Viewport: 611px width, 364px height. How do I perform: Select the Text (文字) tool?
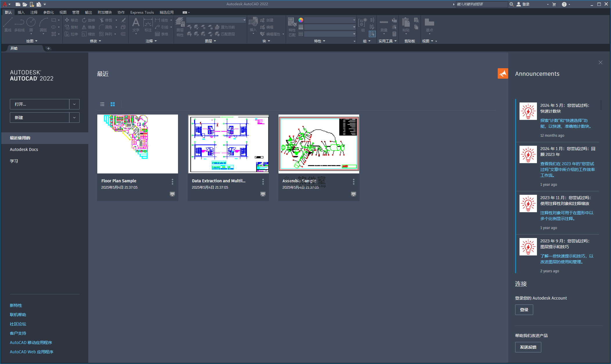coord(136,25)
